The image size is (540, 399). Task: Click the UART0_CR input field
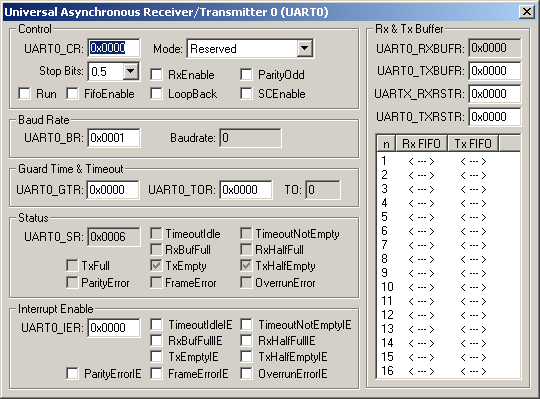click(114, 48)
